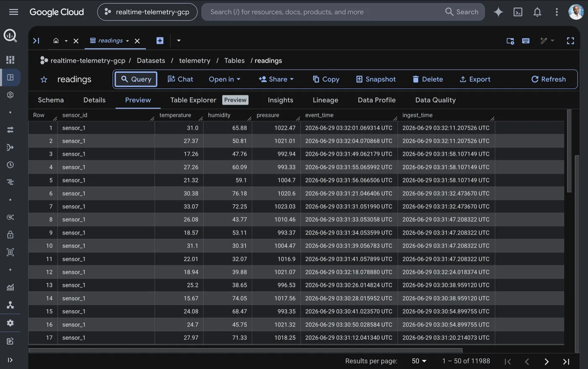The image size is (588, 369).
Task: Open the job history screen-clock icon
Action: pos(510,41)
